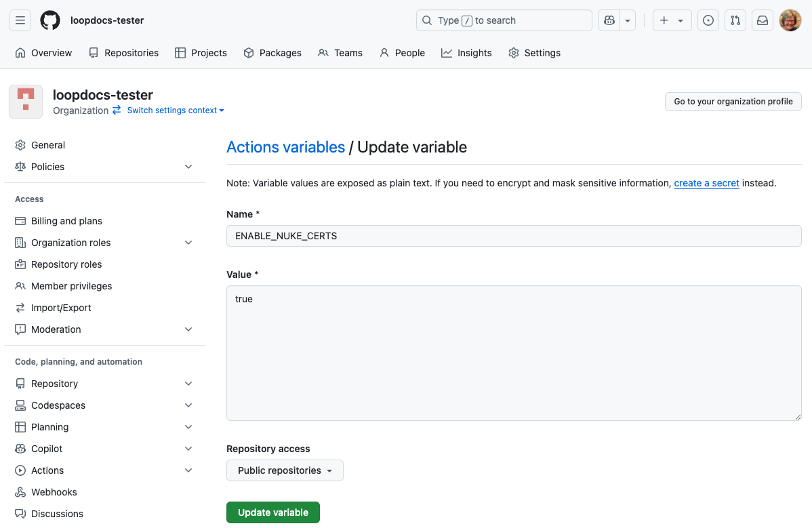Expand the Policies sidebar section
This screenshot has width=812, height=528.
188,167
